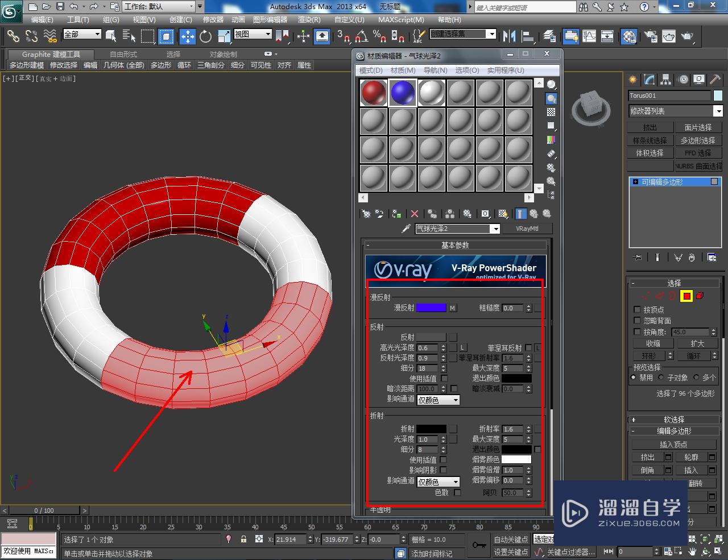Screen dimensions: 728x560
Task: Open the Create panel tab icon
Action: pyautogui.click(x=633, y=80)
